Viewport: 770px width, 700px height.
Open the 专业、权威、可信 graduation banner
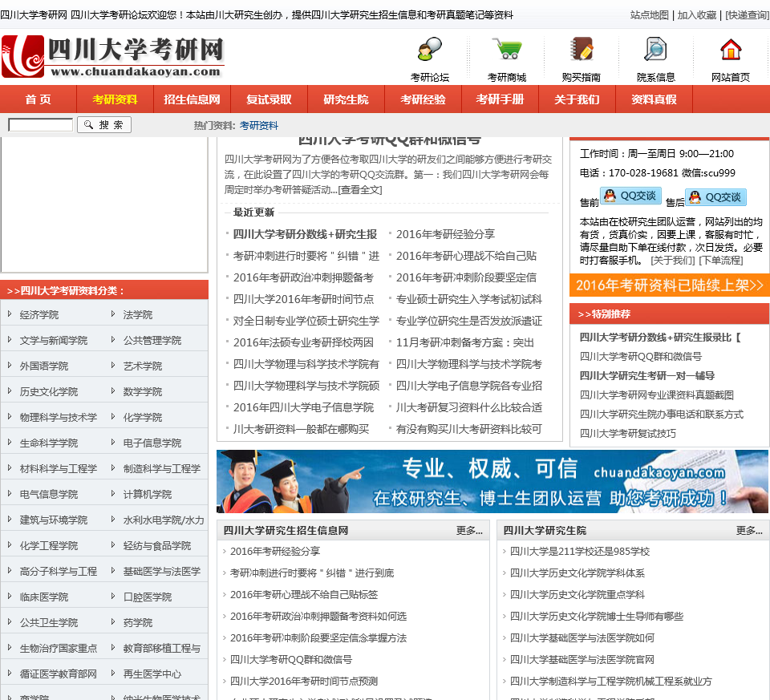point(492,482)
